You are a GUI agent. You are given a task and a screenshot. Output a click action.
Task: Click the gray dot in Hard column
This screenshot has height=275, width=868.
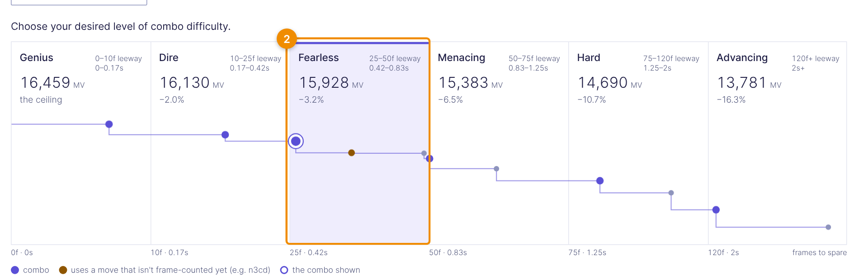[x=671, y=193]
